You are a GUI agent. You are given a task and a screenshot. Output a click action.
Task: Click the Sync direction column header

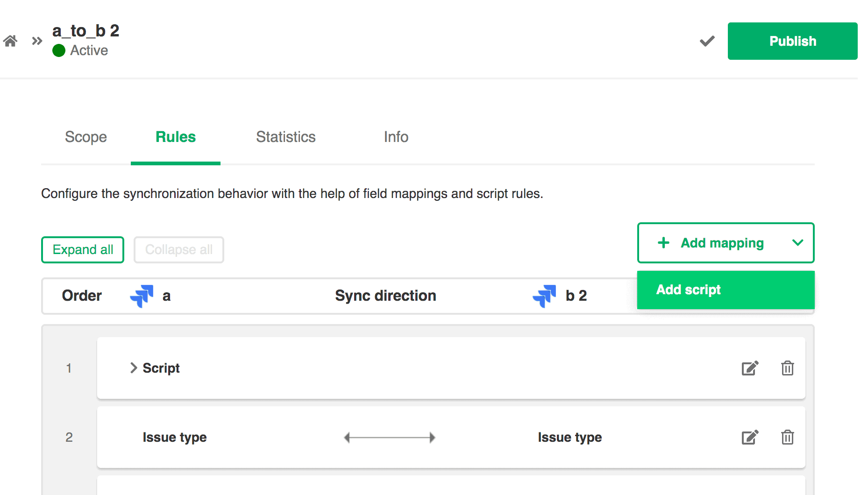point(386,296)
